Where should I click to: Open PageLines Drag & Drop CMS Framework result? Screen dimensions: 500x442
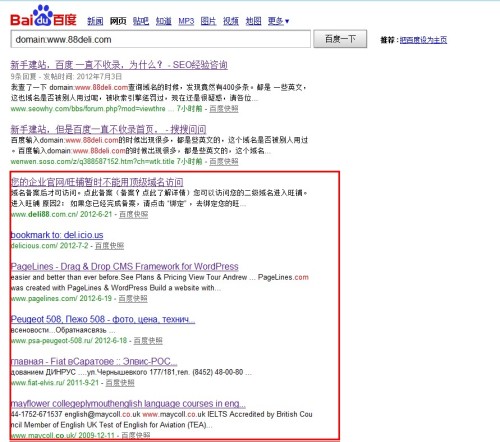(x=125, y=266)
